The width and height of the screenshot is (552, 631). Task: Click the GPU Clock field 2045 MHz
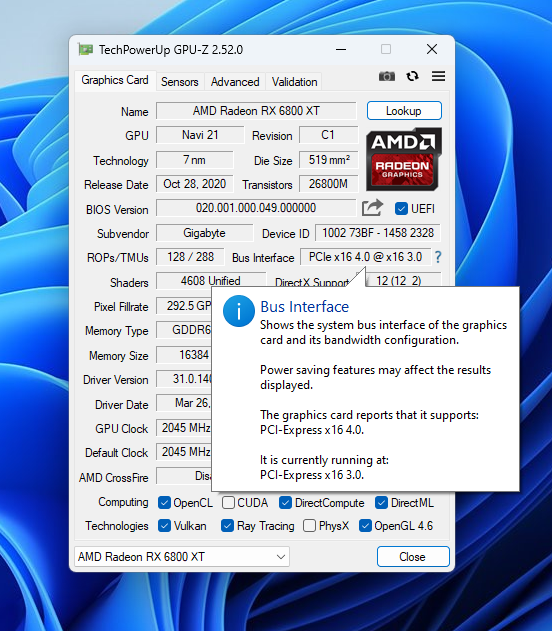(184, 428)
